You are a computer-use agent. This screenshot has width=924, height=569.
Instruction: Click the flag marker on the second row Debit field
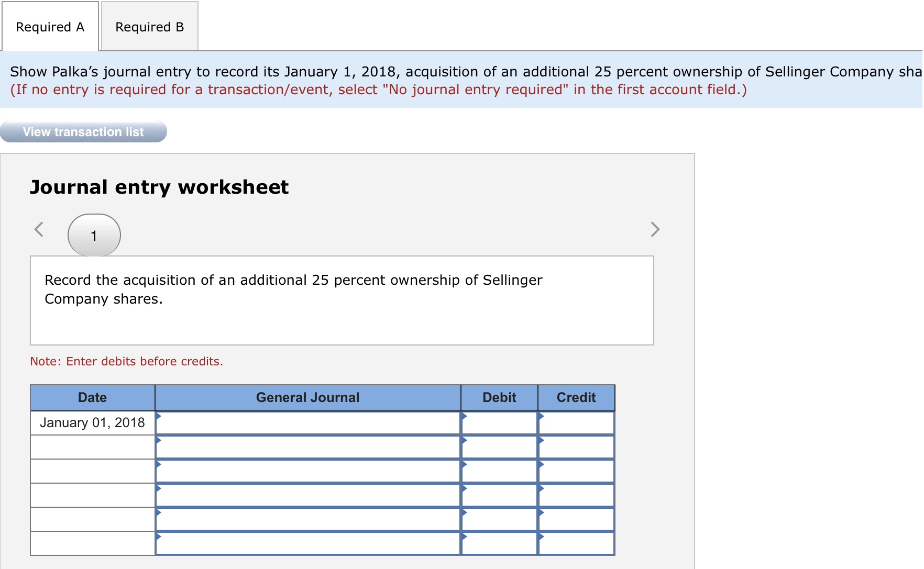point(465,441)
